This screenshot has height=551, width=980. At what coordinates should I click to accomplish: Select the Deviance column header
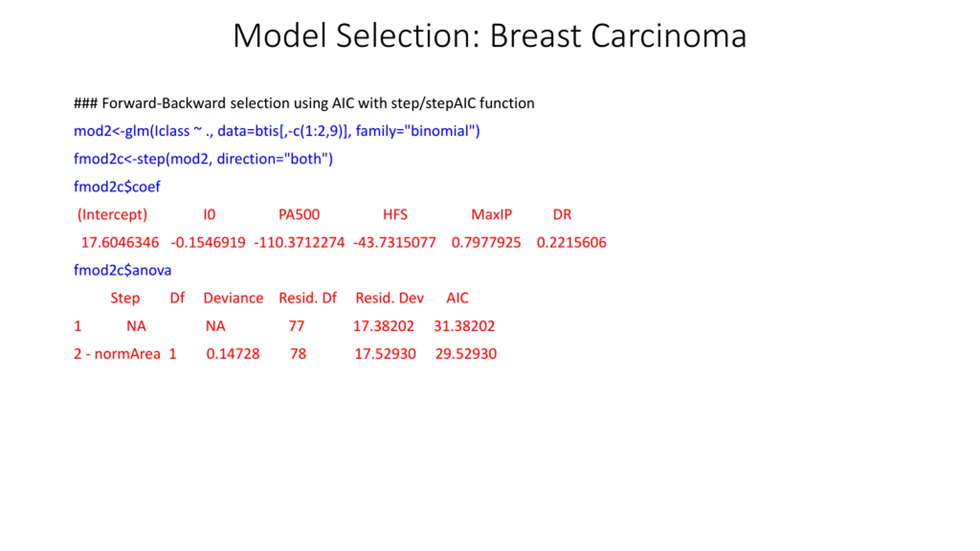[x=234, y=298]
